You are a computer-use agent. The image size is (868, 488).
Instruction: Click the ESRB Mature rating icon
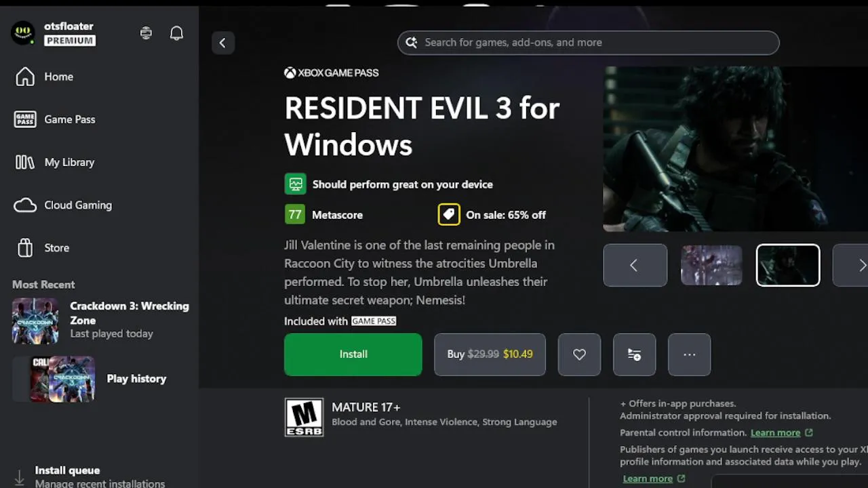point(304,418)
